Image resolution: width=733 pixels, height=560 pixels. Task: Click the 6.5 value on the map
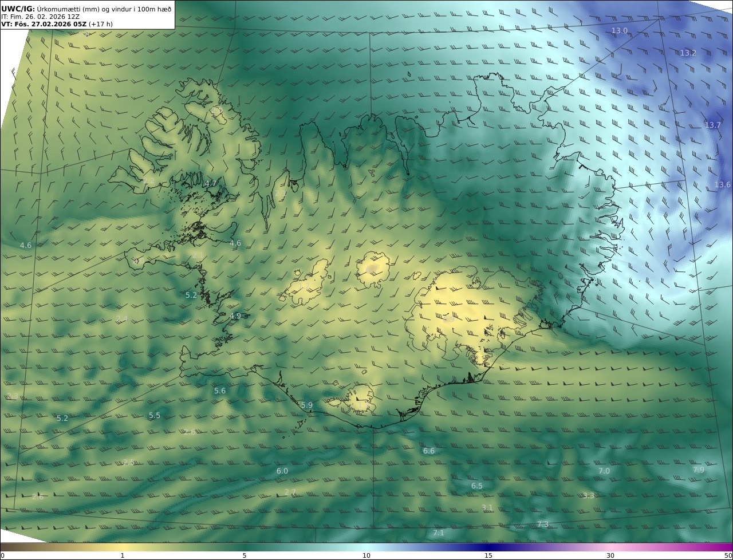pyautogui.click(x=477, y=486)
